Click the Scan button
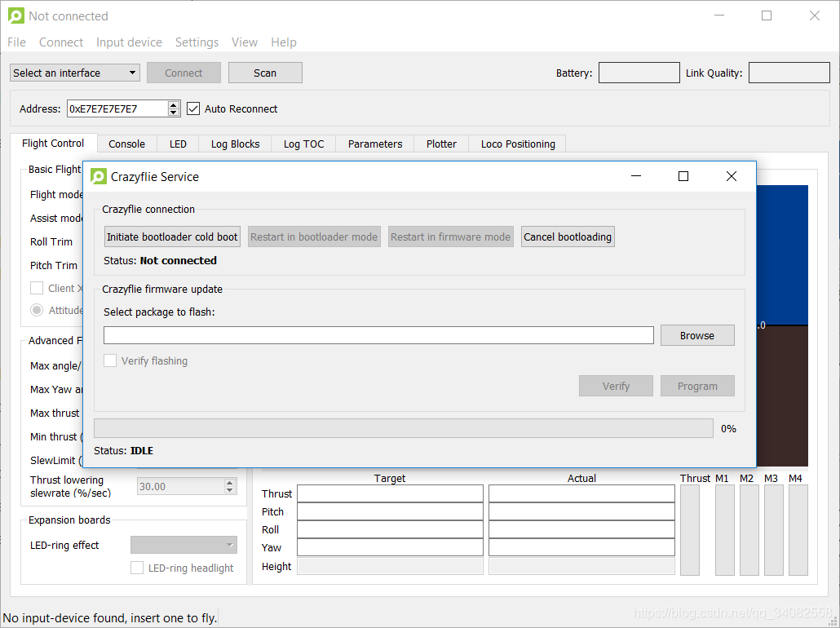The image size is (840, 628). [x=265, y=73]
